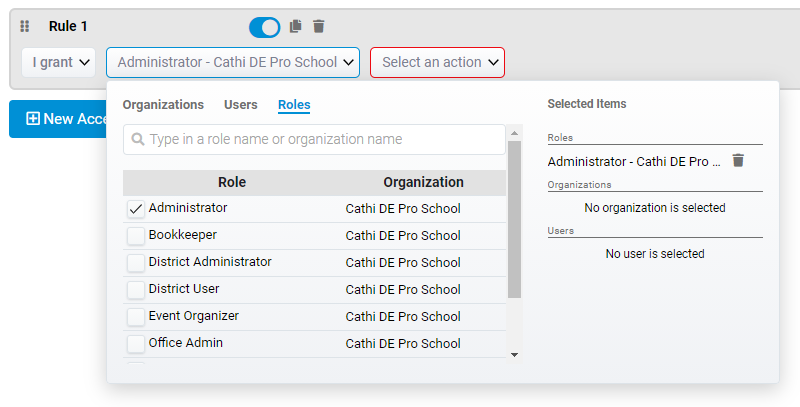Select the District Administrator checkbox
The height and width of the screenshot is (407, 800).
pos(136,263)
